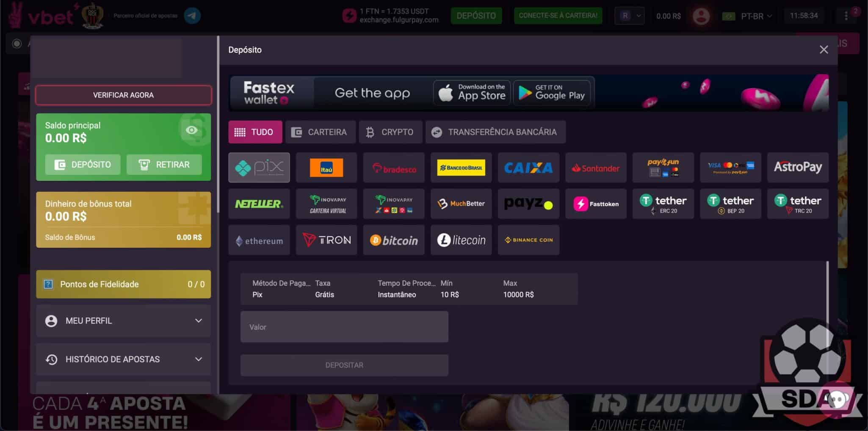Open the Google Play download badge

(x=552, y=93)
